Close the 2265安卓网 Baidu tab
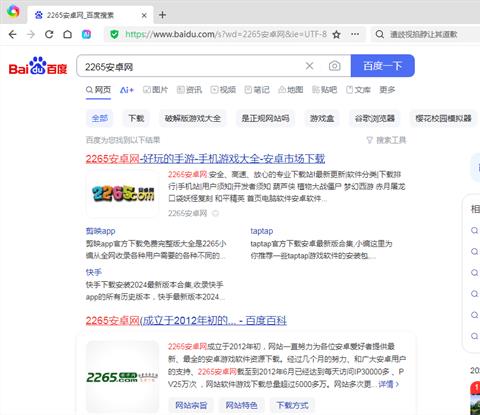480x415 pixels. pos(144,15)
